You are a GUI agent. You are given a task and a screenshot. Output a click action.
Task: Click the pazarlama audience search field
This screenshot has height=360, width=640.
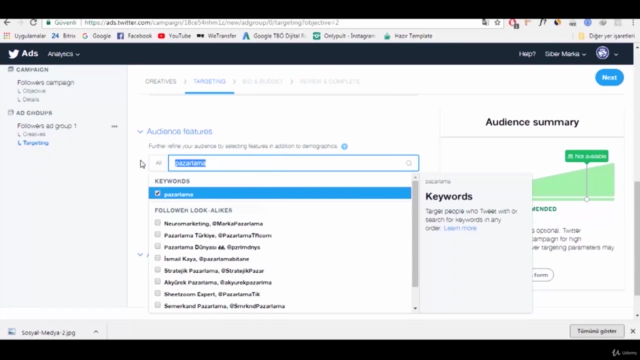[x=293, y=163]
